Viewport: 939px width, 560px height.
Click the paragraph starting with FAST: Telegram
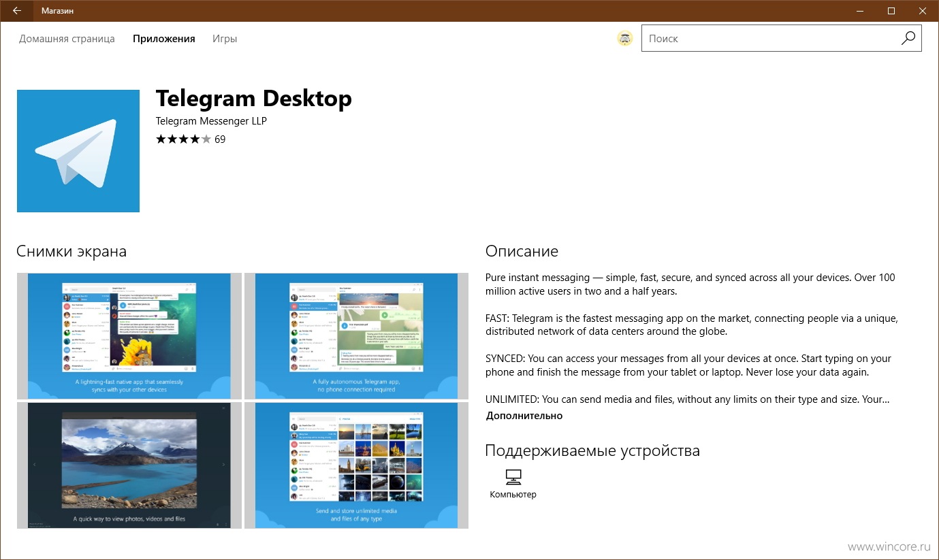[x=692, y=325]
